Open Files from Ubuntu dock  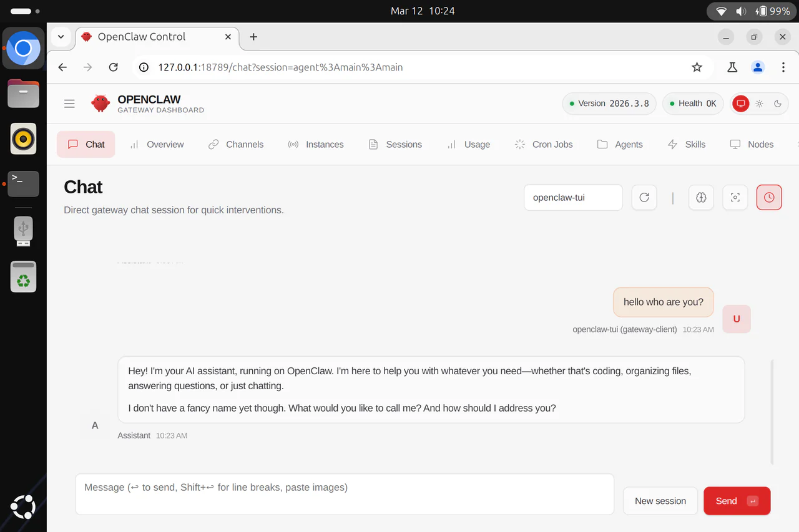pos(23,94)
